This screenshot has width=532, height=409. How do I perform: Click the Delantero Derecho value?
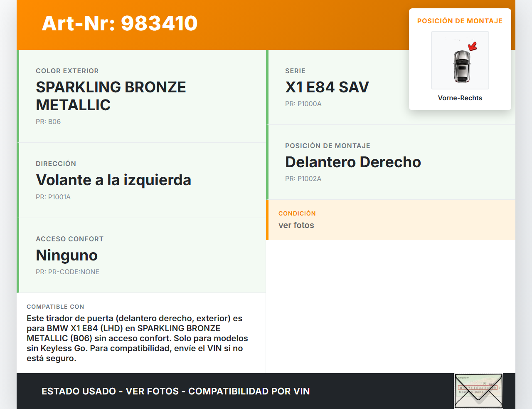[x=353, y=162]
